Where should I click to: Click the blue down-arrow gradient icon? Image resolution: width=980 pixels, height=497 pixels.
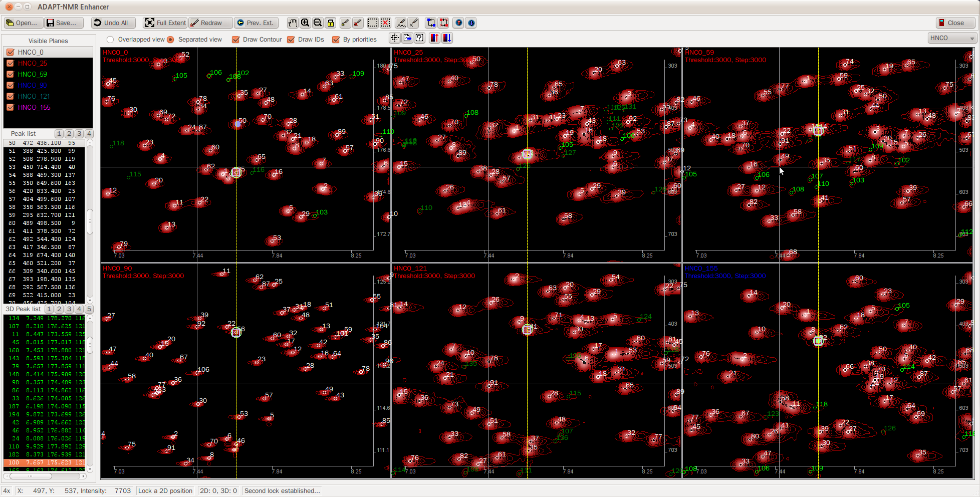point(447,38)
